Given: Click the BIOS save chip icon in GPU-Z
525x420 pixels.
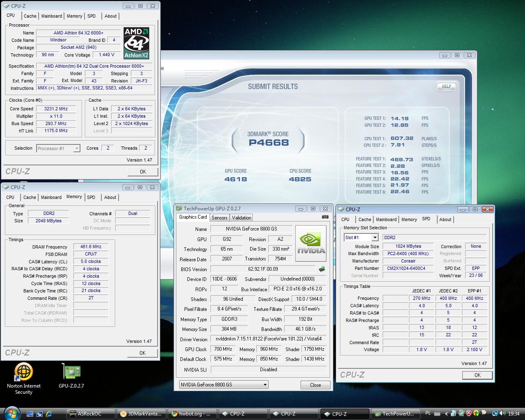Looking at the screenshot, I should tap(322, 269).
